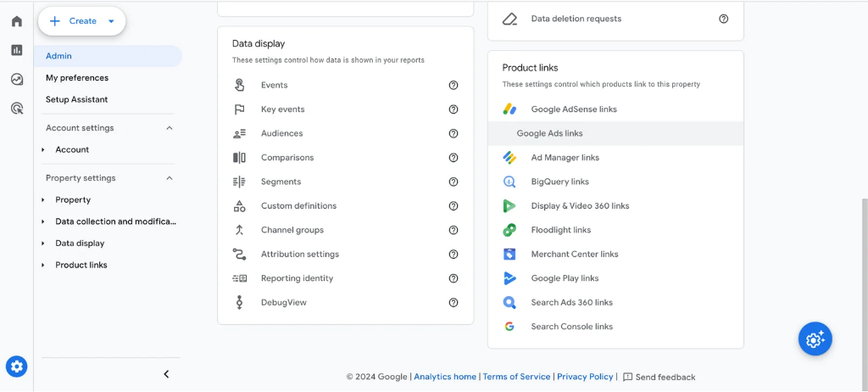Open the Create dropdown button
Viewport: 868px width, 392px height.
coord(81,21)
